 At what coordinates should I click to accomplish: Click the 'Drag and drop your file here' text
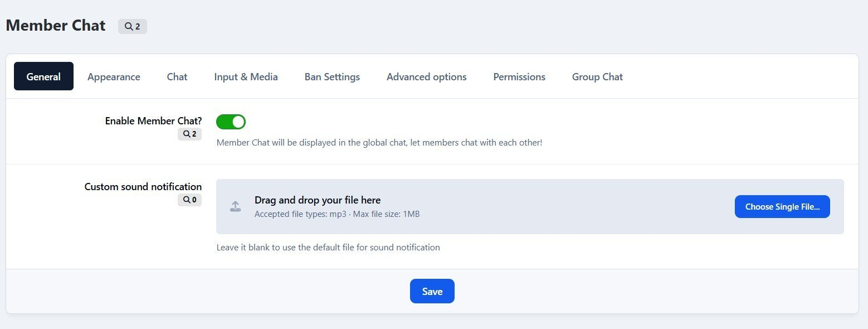tap(317, 200)
